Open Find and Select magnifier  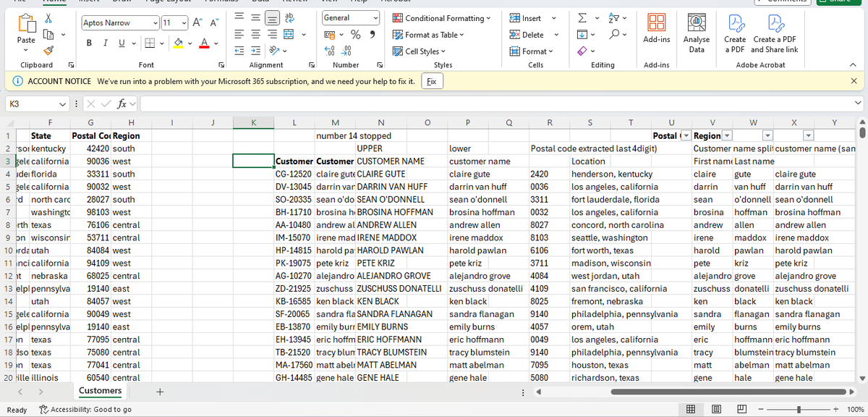616,34
